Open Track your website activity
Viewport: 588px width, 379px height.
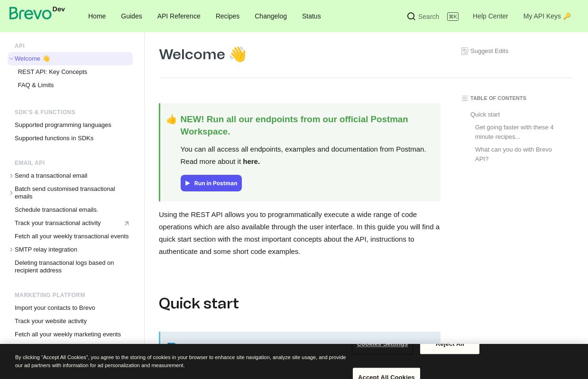click(51, 321)
